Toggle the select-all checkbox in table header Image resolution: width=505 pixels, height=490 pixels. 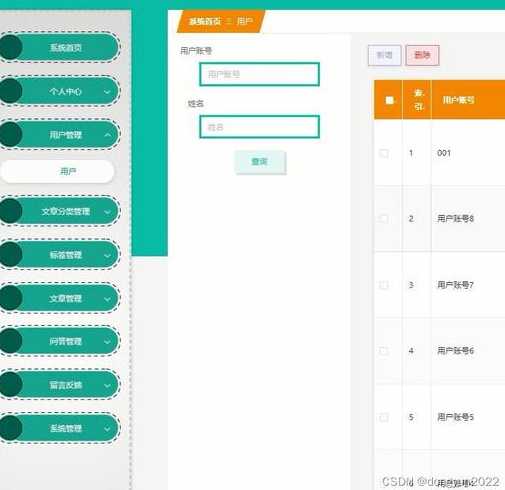389,100
